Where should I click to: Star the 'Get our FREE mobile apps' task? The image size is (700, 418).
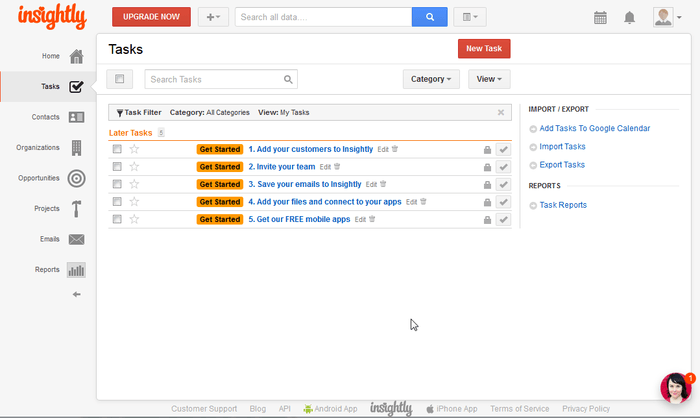134,219
